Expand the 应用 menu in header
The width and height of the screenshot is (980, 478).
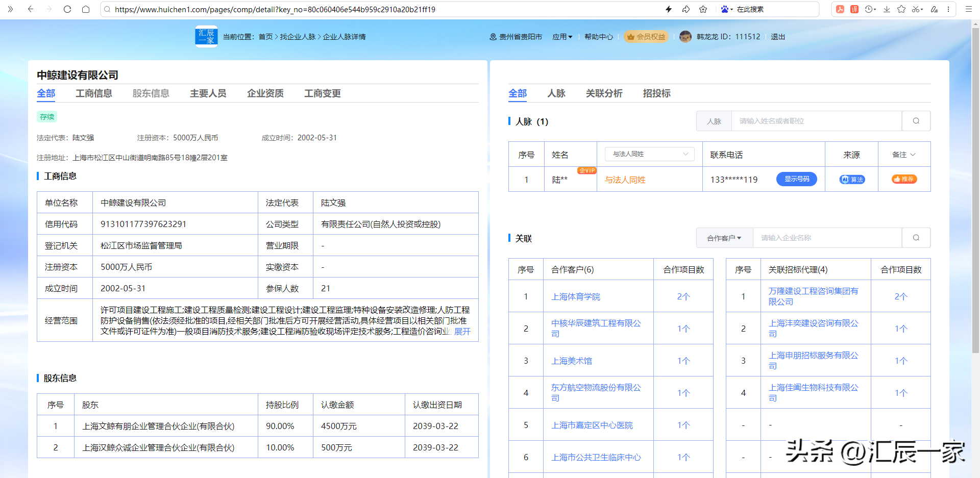click(562, 37)
